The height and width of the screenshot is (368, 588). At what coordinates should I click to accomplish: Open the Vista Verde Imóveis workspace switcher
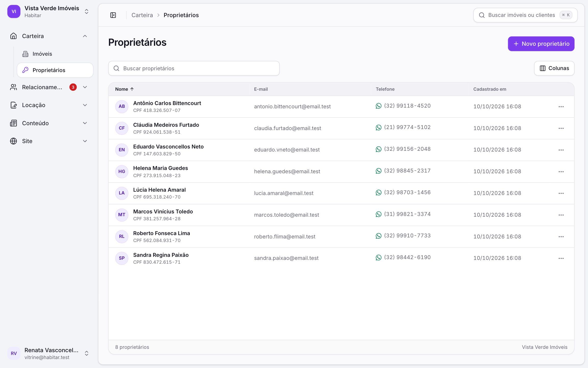pos(48,11)
